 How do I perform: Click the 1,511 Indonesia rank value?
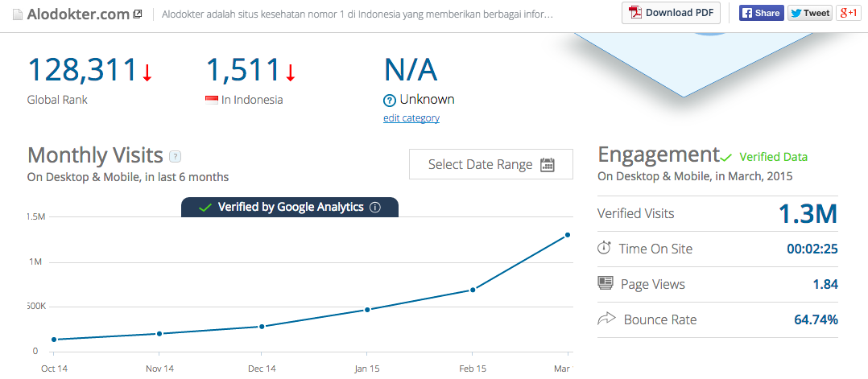[x=243, y=71]
